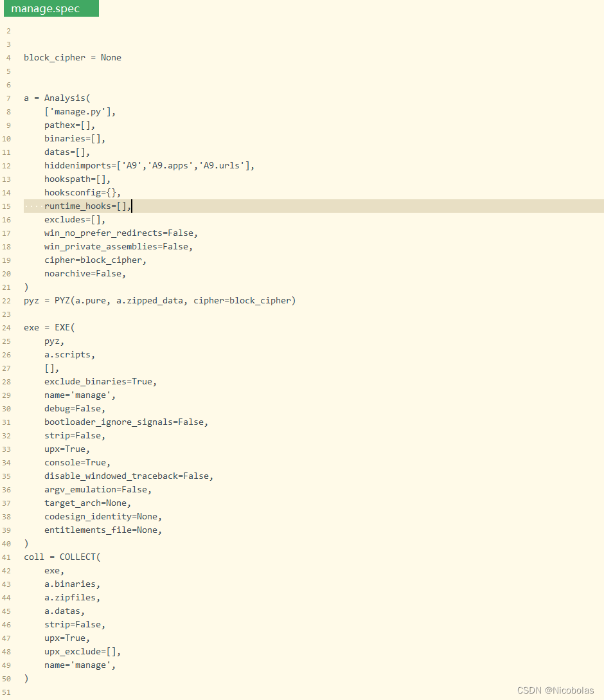Click "upx=True," on line 33
Viewport: 604px width, 700px height.
click(67, 449)
